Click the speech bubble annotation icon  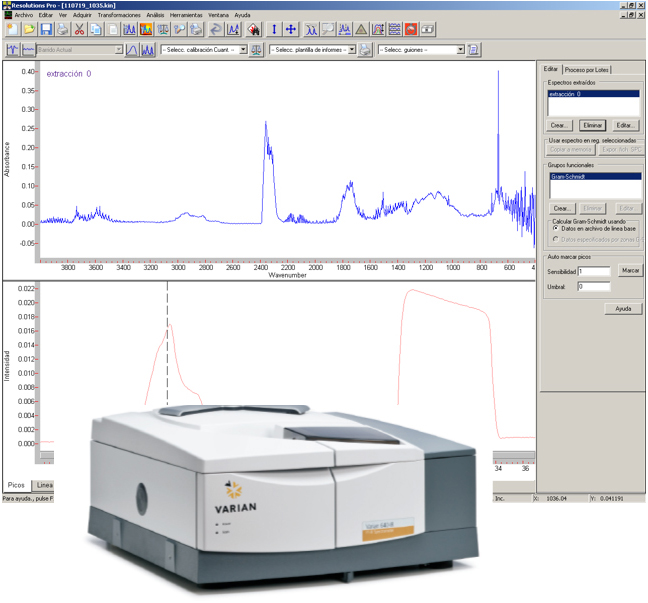328,29
